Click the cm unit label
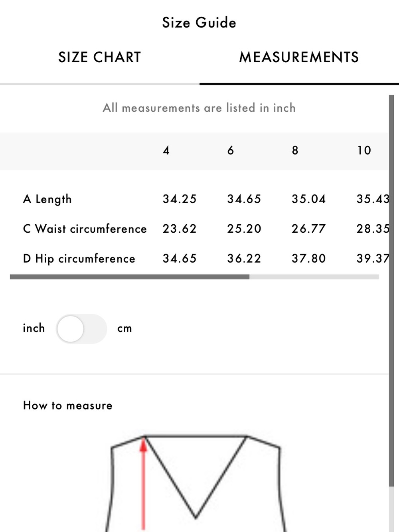 point(124,329)
